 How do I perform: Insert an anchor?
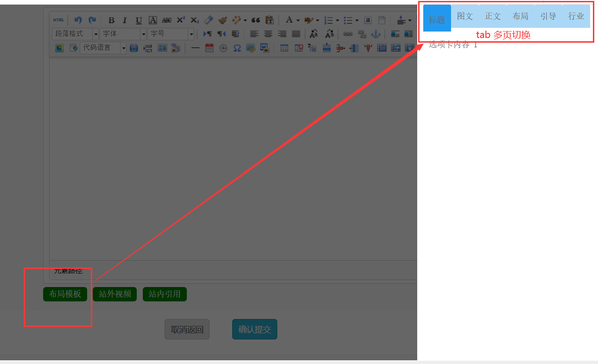pyautogui.click(x=376, y=34)
